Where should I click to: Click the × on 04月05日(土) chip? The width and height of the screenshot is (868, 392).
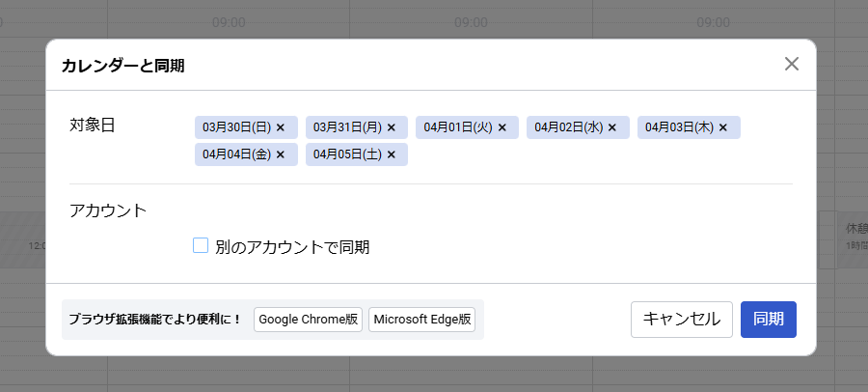(392, 154)
